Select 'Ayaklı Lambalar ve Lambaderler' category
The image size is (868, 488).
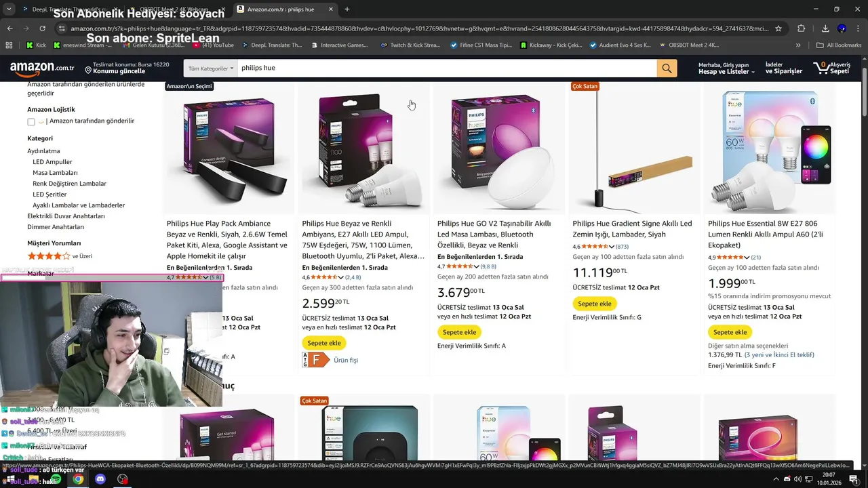click(x=79, y=205)
